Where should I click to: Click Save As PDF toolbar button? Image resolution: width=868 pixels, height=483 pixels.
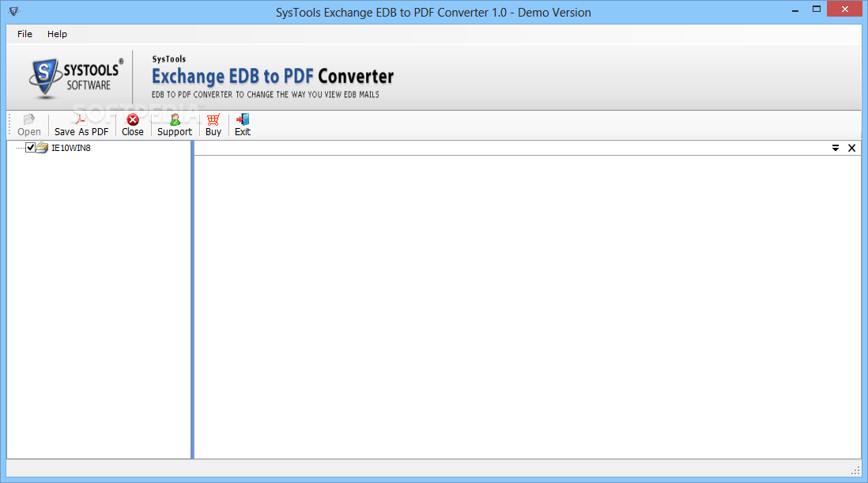tap(81, 125)
